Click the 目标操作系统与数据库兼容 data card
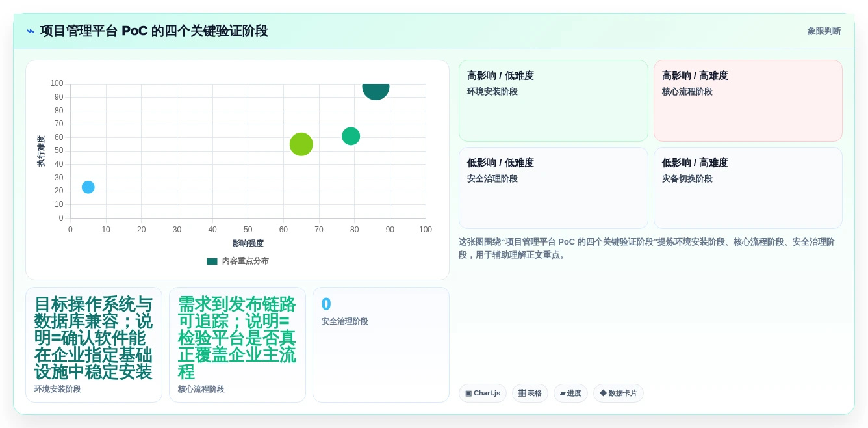 94,345
